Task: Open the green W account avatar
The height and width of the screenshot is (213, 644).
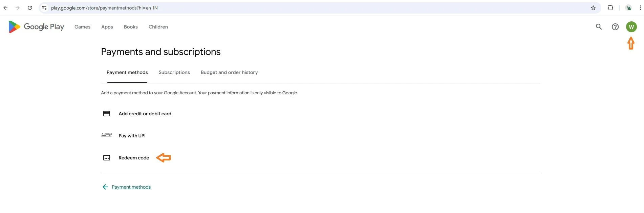Action: (631, 27)
